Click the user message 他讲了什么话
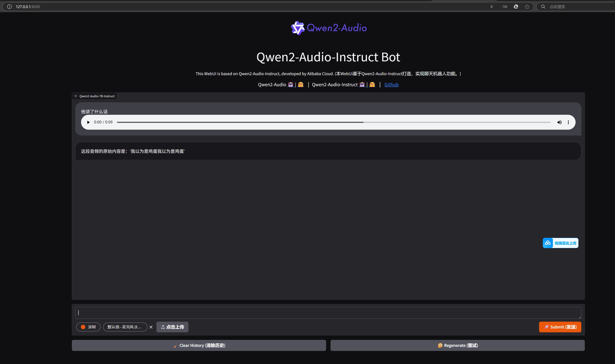This screenshot has height=364, width=615. tap(94, 112)
